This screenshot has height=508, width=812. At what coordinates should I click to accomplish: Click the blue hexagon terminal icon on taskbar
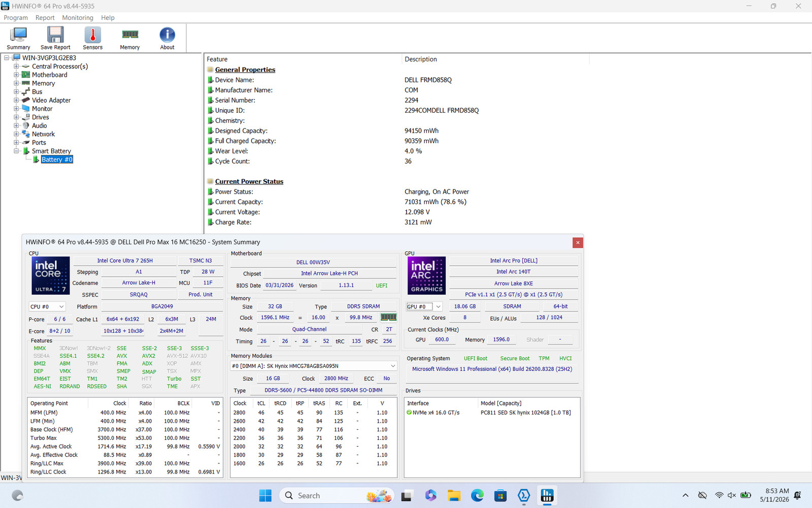click(x=524, y=495)
